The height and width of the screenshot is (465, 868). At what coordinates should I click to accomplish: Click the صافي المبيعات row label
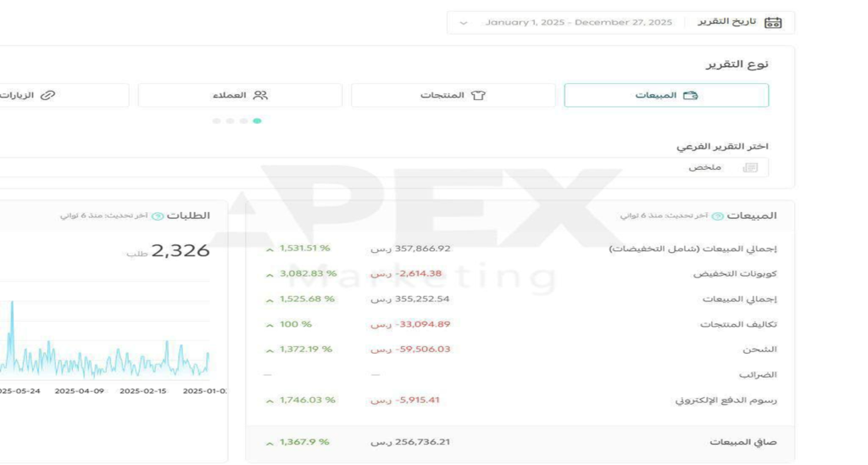coord(743,442)
